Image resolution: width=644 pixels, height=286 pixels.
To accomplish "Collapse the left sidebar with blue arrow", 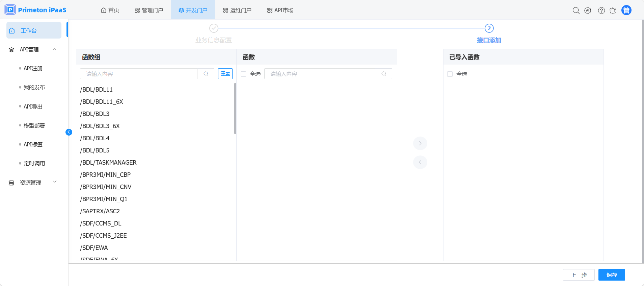I will point(69,132).
